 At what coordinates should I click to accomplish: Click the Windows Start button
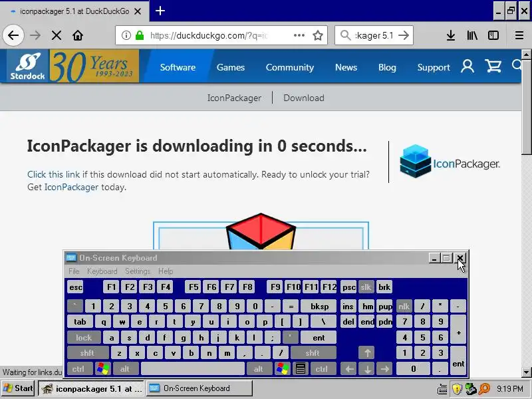tap(18, 388)
